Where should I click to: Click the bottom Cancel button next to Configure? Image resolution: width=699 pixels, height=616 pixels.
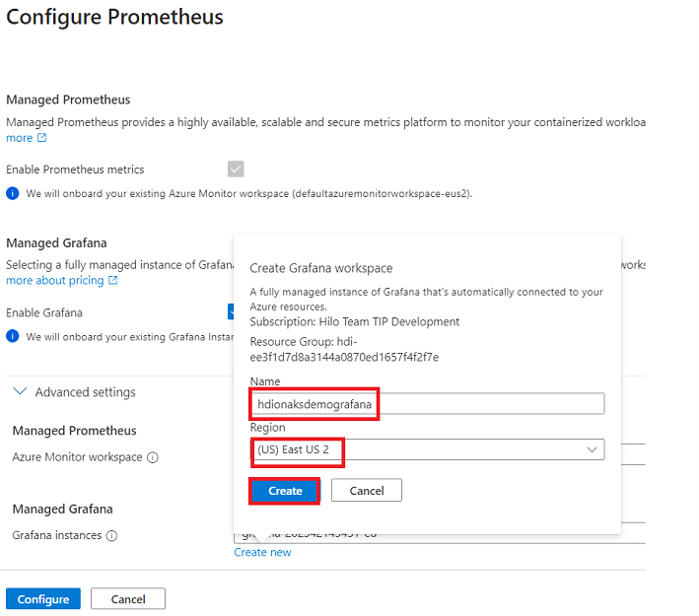(x=128, y=599)
